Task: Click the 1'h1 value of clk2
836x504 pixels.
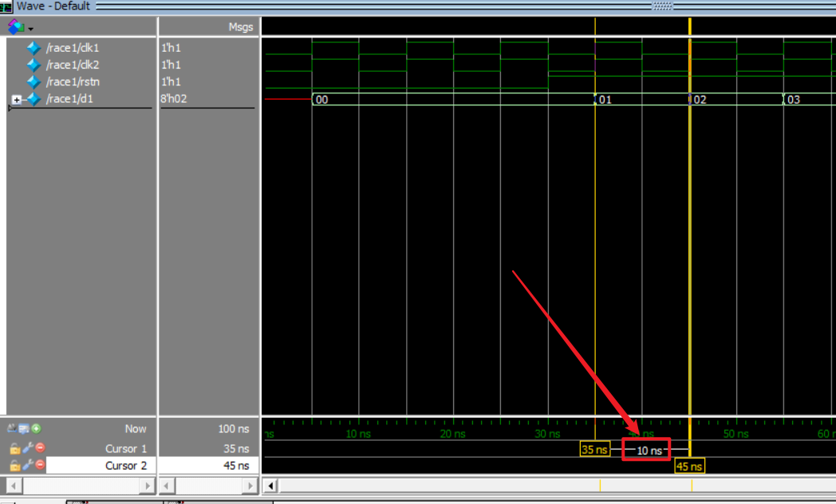Action: pos(172,65)
